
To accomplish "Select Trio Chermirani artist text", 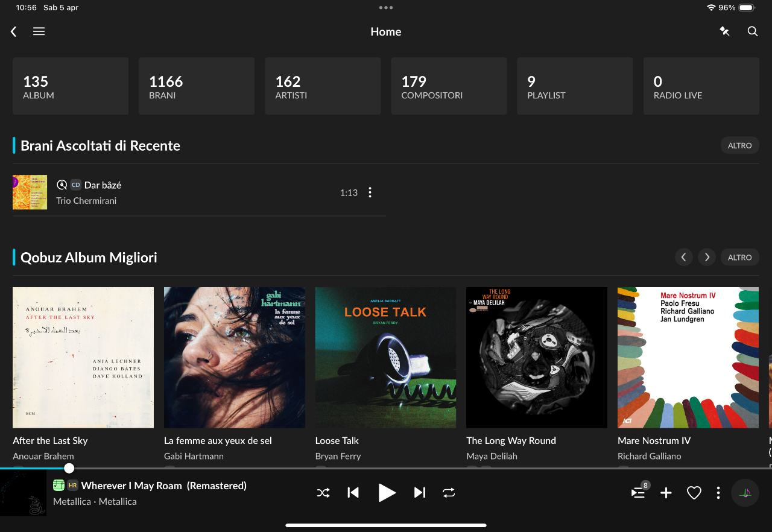I will coord(86,201).
